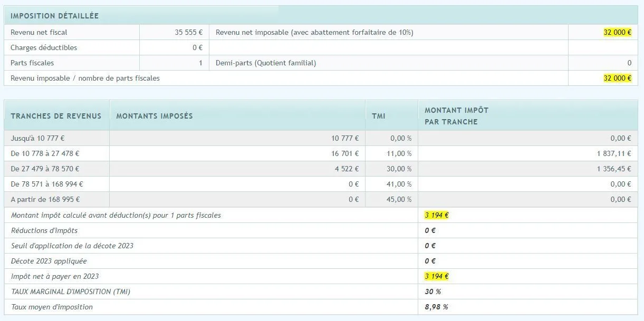Click the Charges déductibles row label
The width and height of the screenshot is (644, 321).
click(44, 47)
